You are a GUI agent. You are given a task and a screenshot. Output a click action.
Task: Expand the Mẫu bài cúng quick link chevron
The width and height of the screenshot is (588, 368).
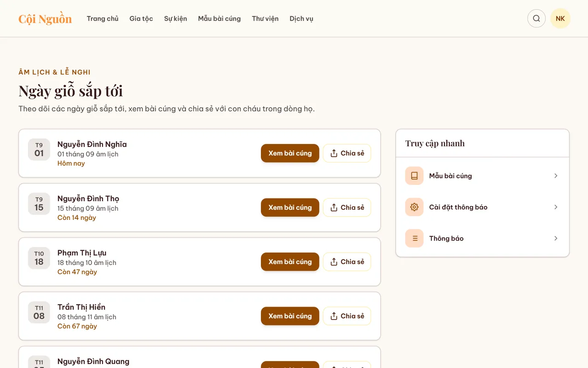556,176
